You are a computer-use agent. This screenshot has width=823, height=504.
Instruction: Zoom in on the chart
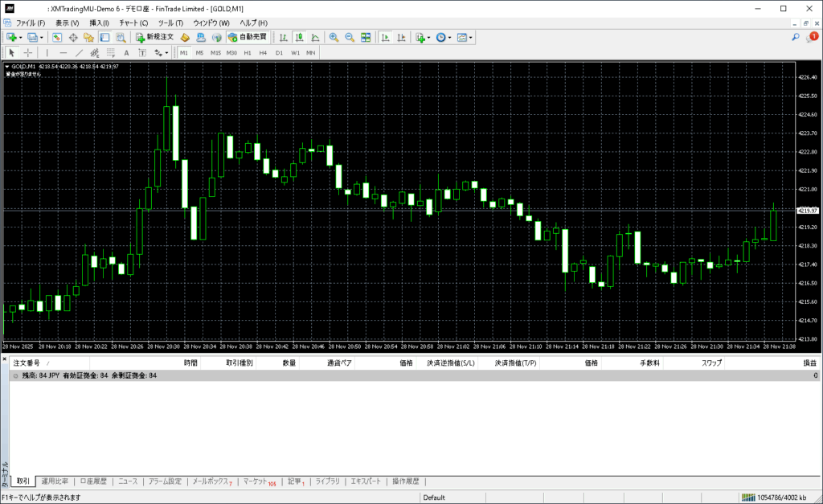point(334,37)
